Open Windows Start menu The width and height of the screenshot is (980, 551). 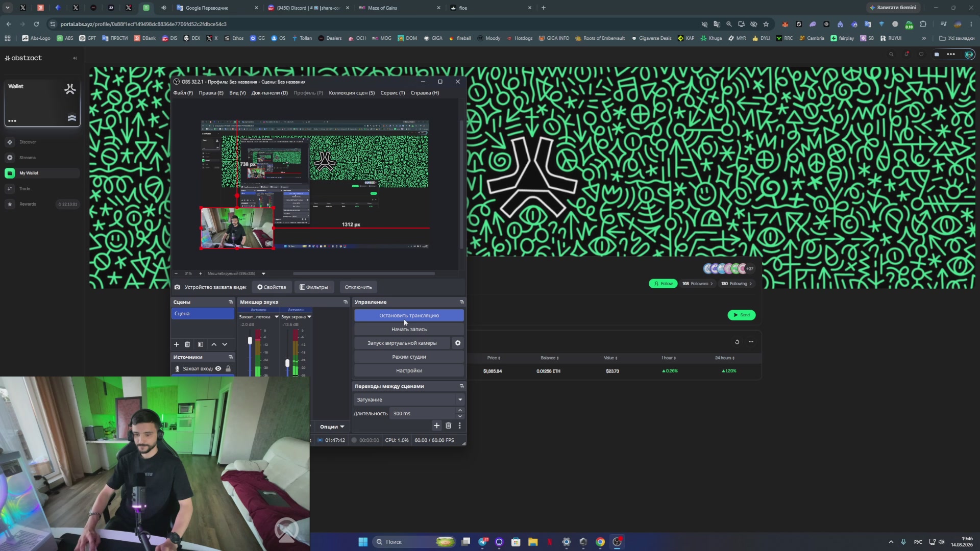(363, 542)
